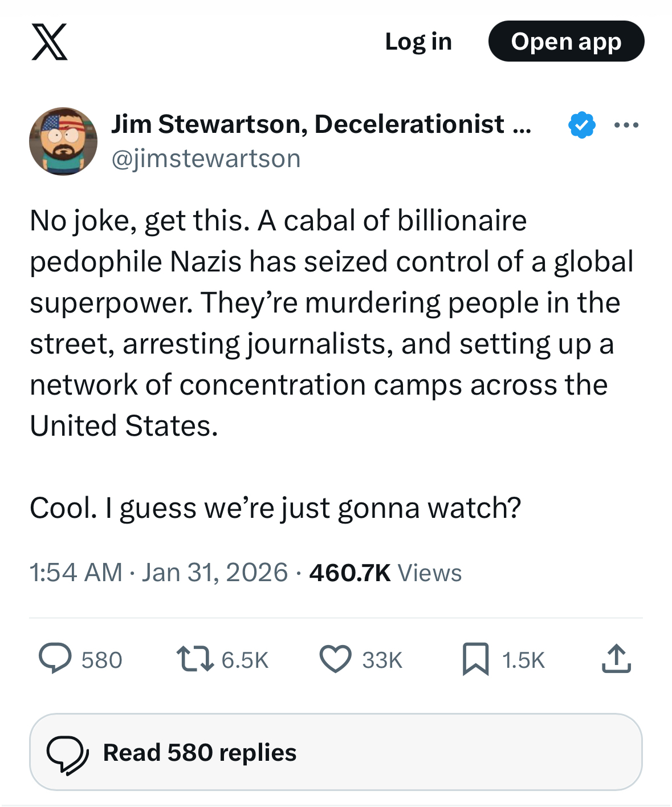Tap the repost arrows icon
This screenshot has height=807, width=672.
coord(195,659)
